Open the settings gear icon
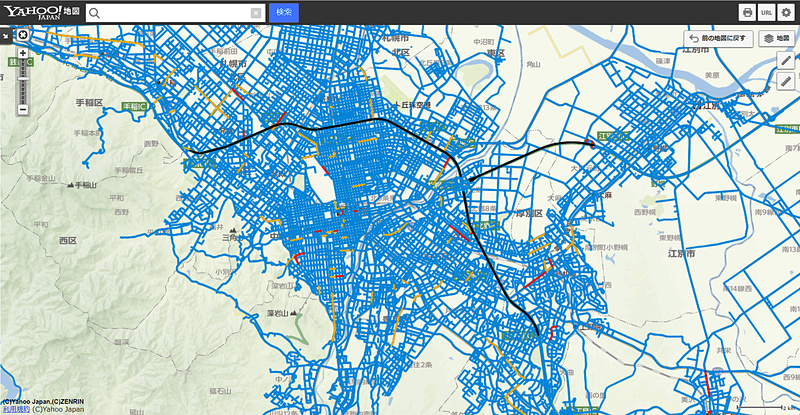Image resolution: width=800 pixels, height=415 pixels. coord(786,13)
